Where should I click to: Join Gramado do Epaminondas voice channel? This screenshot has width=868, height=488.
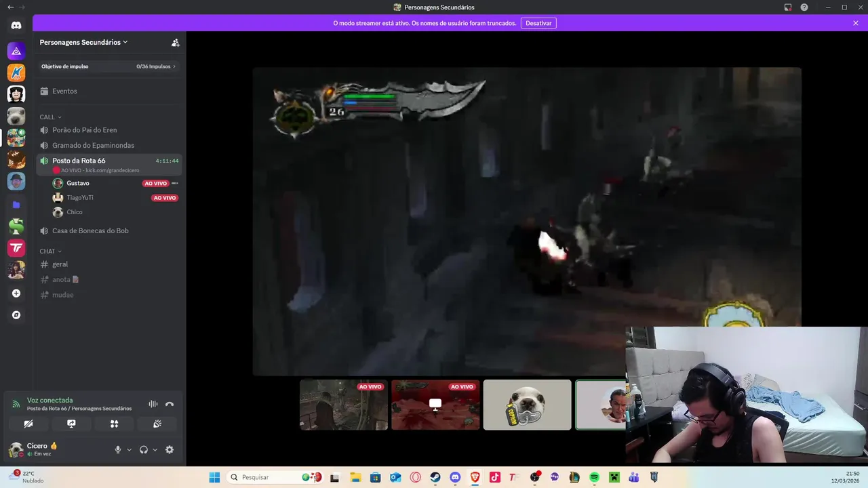tap(109, 145)
